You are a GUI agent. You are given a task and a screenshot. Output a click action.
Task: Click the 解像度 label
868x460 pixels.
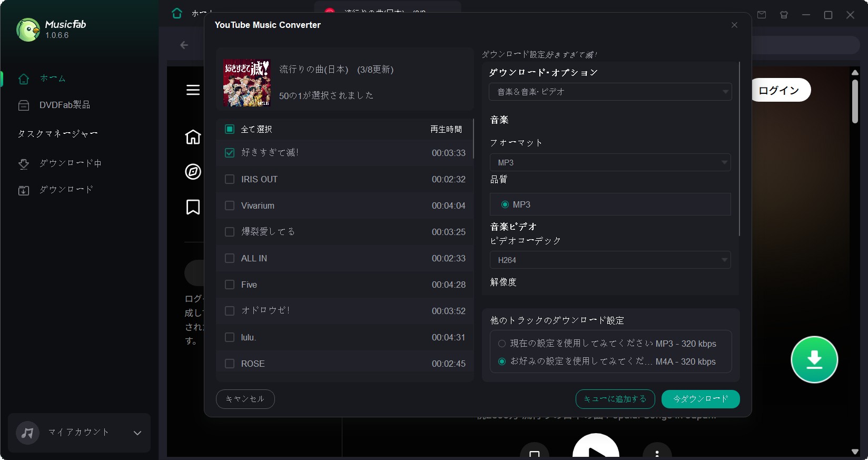[504, 282]
